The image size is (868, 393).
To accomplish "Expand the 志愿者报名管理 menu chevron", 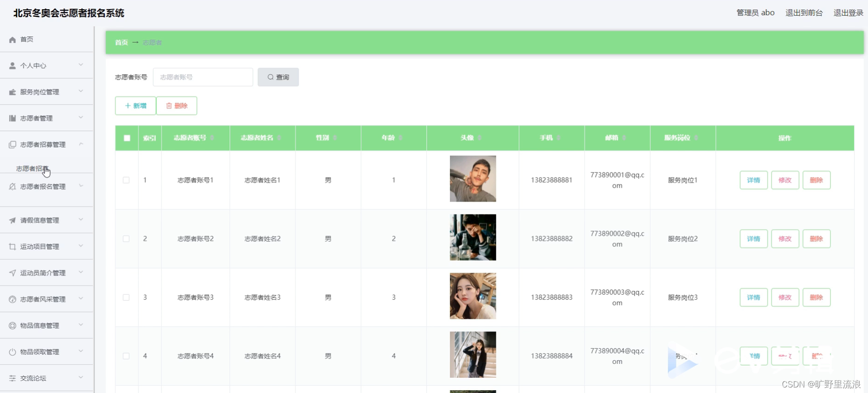I will (x=81, y=186).
